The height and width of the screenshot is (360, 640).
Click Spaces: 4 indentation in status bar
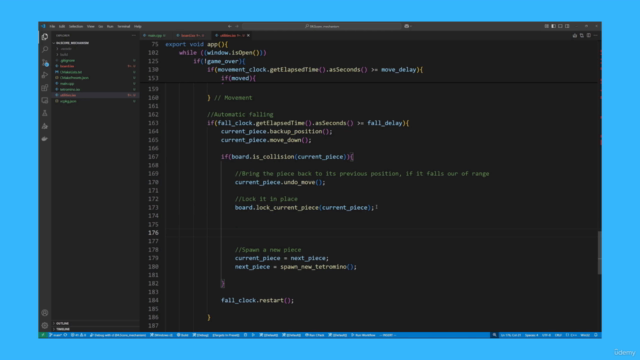(531, 335)
